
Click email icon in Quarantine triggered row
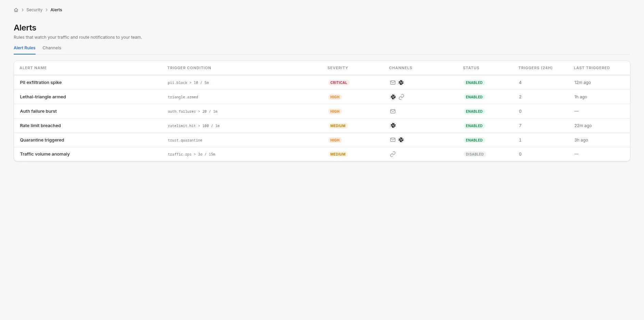click(x=393, y=140)
